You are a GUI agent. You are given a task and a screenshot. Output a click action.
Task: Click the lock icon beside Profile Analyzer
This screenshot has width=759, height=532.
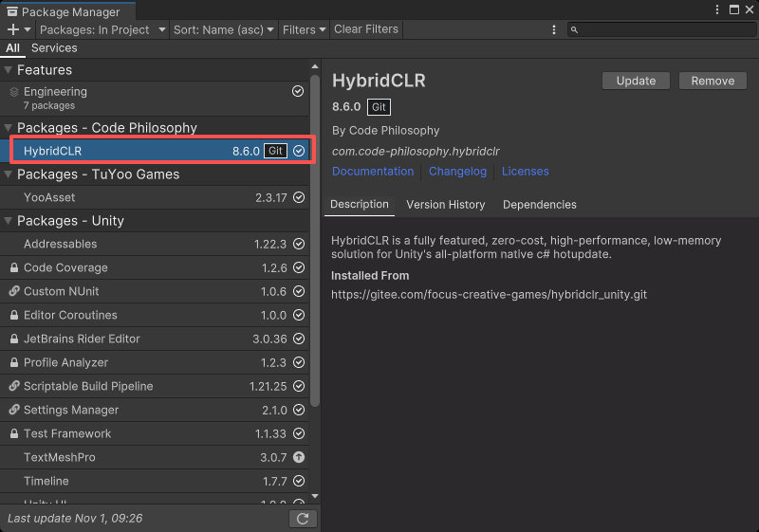pyautogui.click(x=14, y=362)
